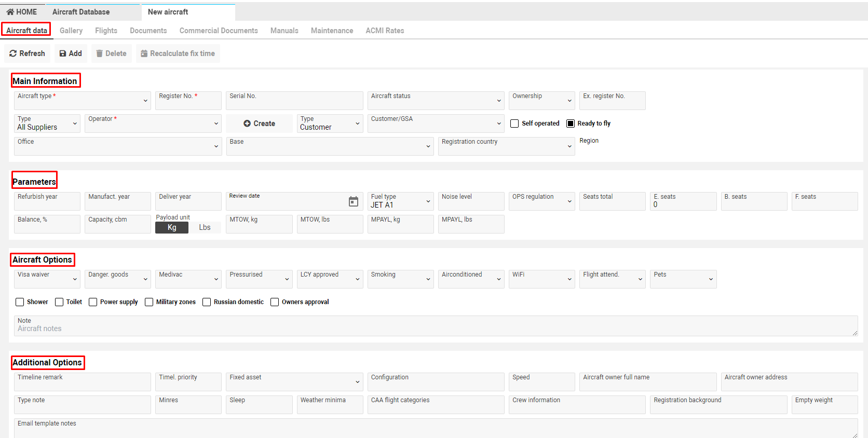Switch payload unit to Lbs

205,227
